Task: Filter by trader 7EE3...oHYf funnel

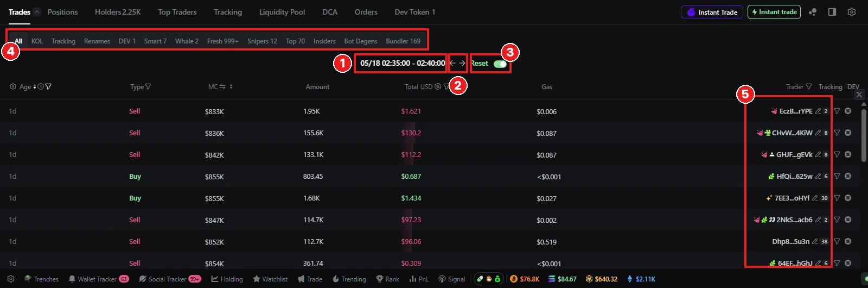Action: click(837, 198)
